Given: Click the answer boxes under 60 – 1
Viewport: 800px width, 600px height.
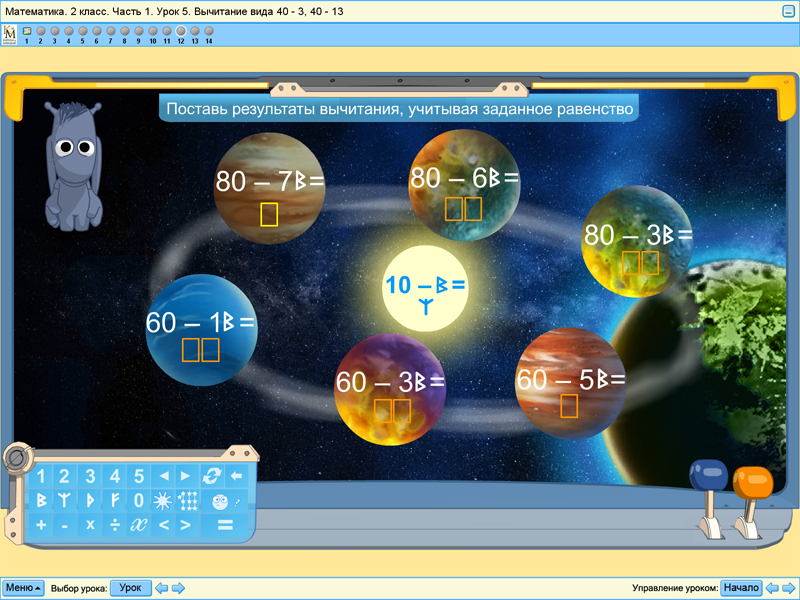Looking at the screenshot, I should click(201, 349).
